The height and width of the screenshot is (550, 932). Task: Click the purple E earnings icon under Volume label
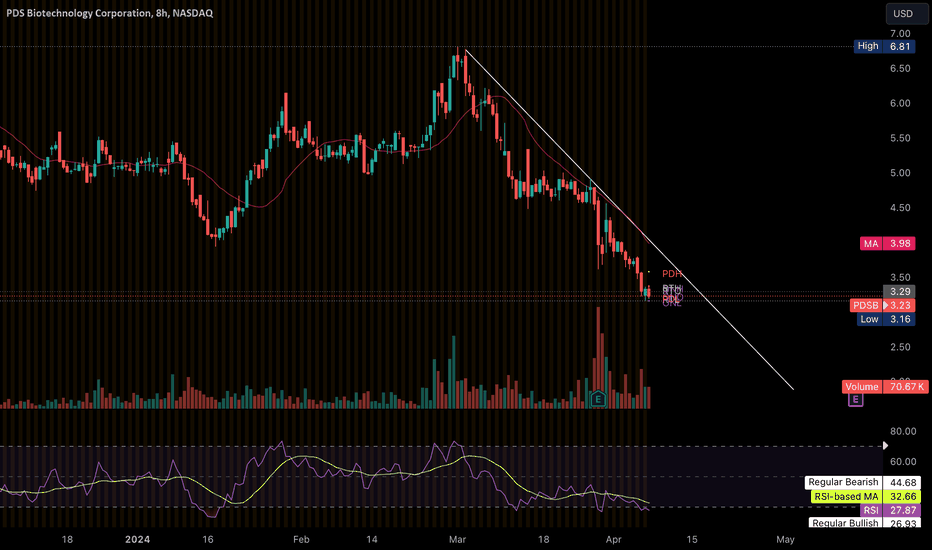tap(855, 400)
